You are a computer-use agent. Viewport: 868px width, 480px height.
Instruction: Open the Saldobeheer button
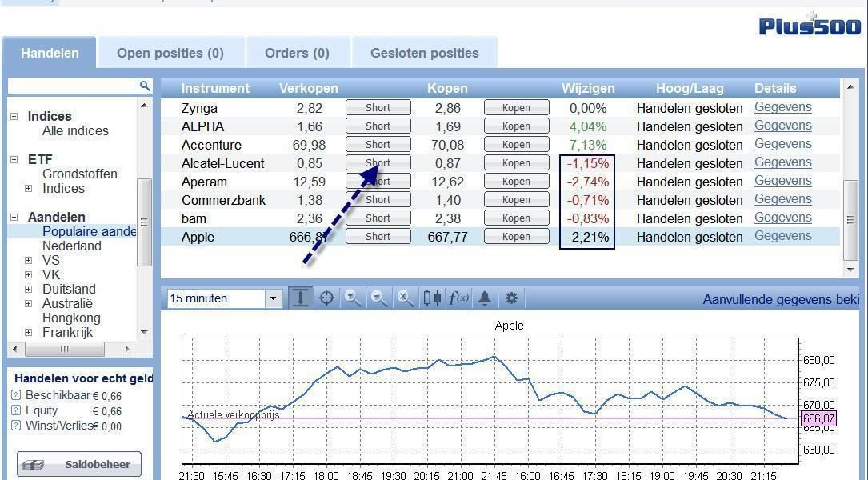tap(79, 464)
